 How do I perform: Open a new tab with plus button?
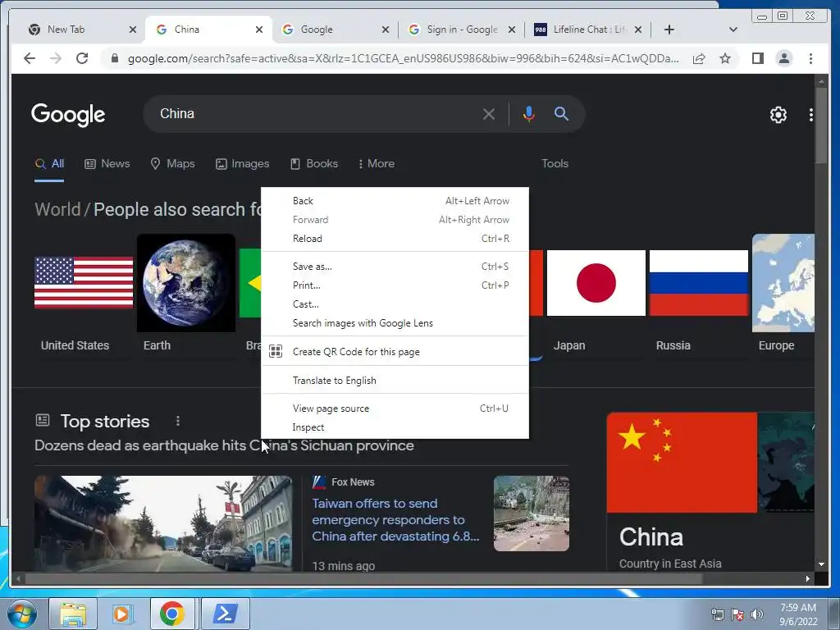[669, 30]
